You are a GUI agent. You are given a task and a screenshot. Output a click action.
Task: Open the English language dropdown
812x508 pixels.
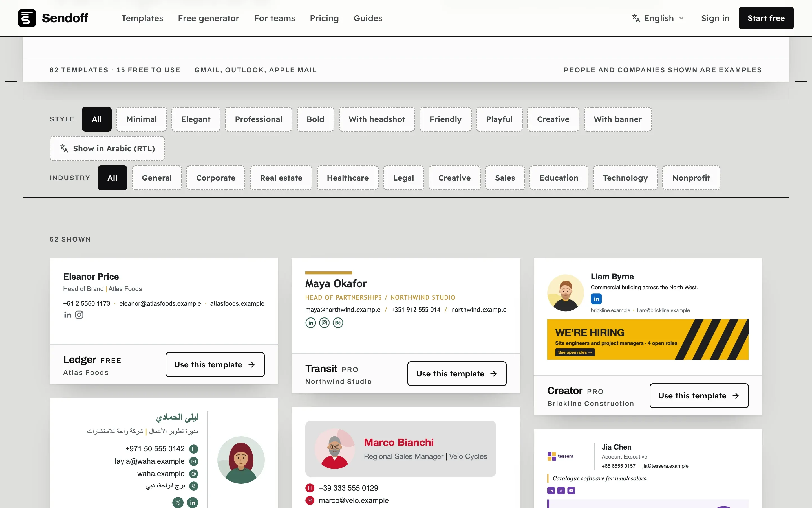coord(658,18)
